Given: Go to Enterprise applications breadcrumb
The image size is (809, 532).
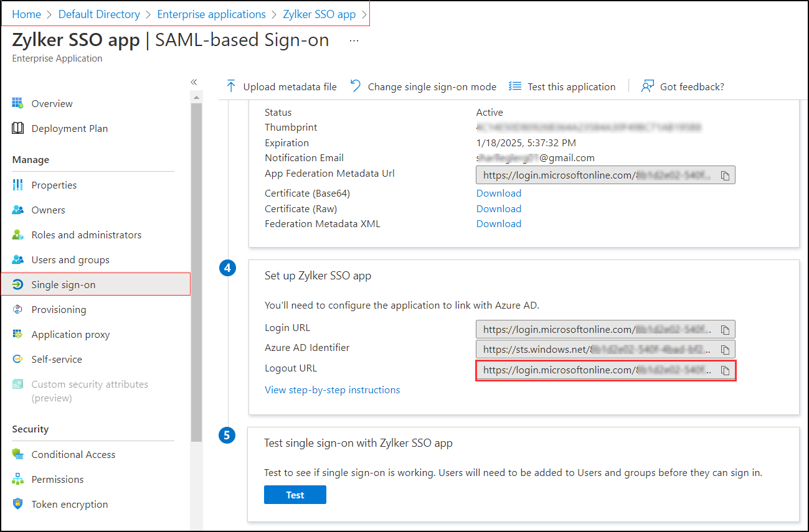Looking at the screenshot, I should (211, 14).
